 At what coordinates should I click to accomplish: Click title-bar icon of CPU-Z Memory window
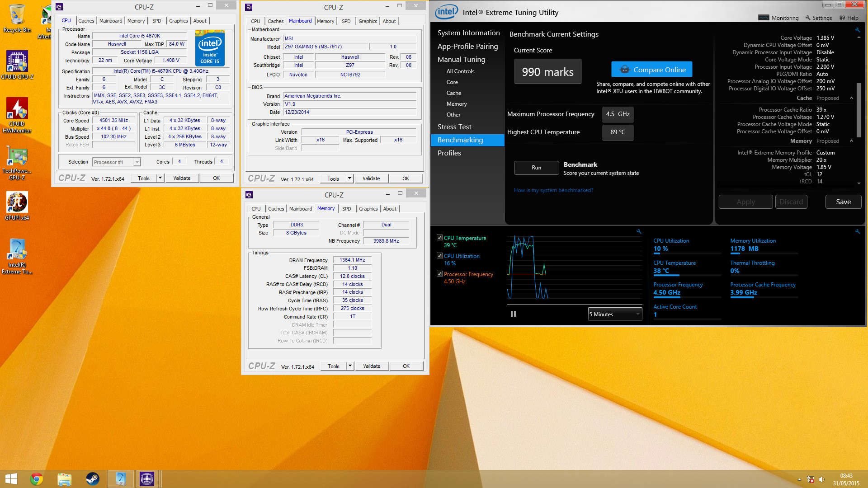(x=249, y=195)
